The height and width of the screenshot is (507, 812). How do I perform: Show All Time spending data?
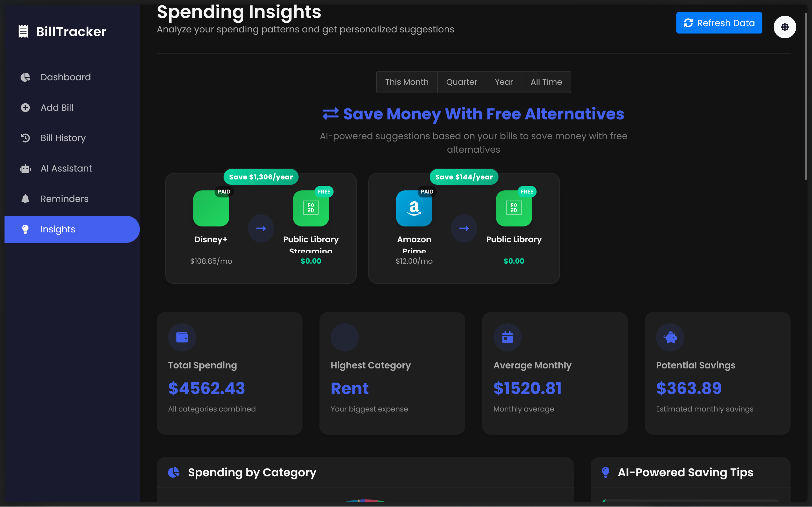[546, 82]
